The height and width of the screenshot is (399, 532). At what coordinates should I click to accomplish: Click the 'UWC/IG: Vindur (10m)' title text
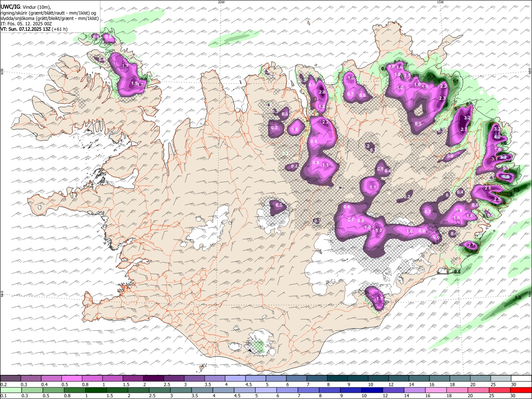pyautogui.click(x=26, y=7)
